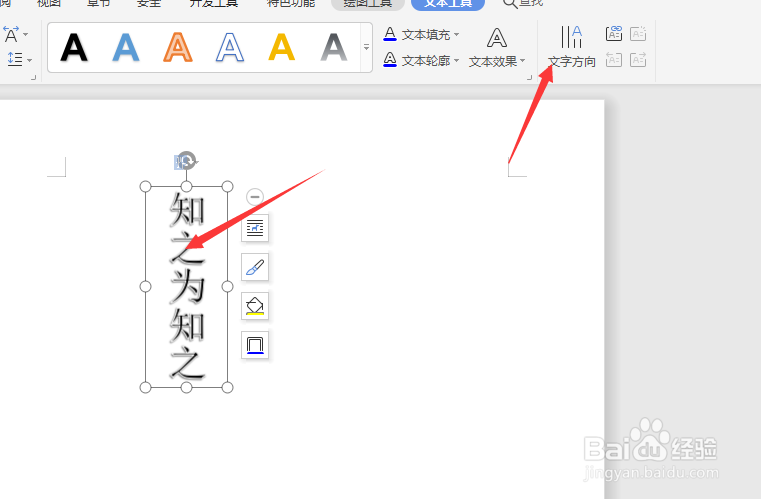
Task: Collapse the floating toolbar with minus button
Action: click(255, 197)
